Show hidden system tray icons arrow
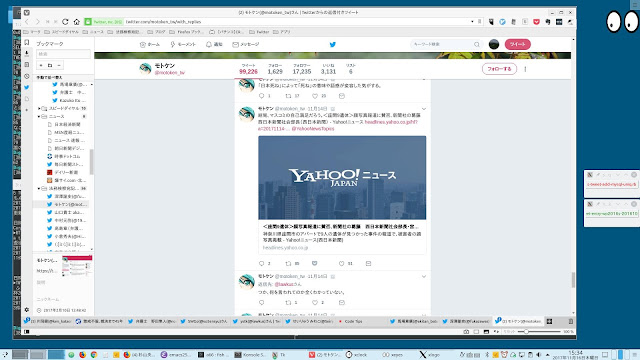The height and width of the screenshot is (360, 640). 548,355
